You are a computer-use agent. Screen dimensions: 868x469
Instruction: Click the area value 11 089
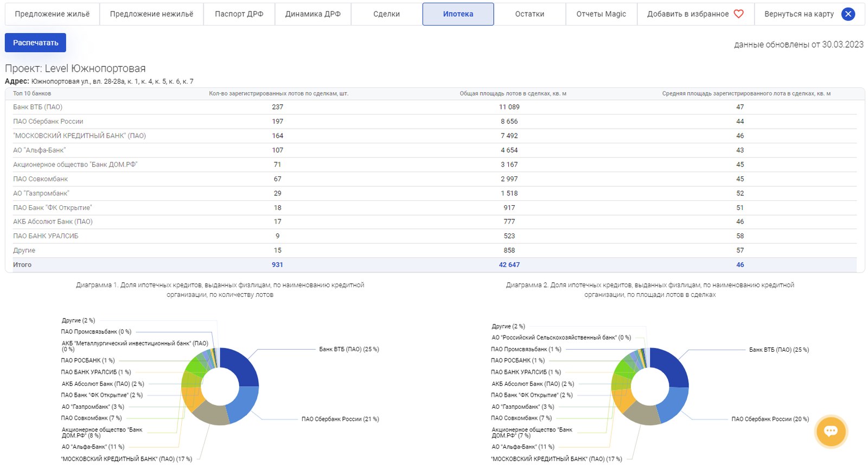tap(509, 107)
